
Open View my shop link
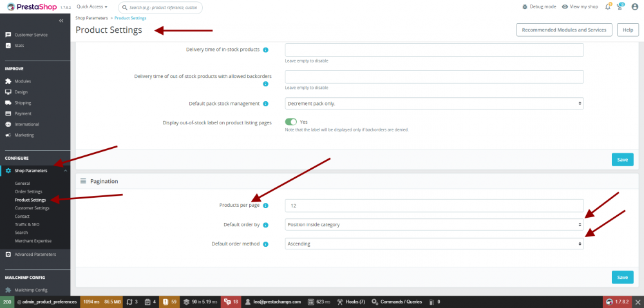click(x=580, y=7)
